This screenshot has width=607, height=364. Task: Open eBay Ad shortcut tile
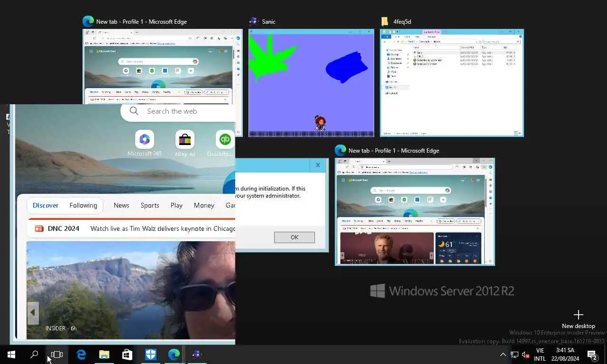(x=185, y=143)
